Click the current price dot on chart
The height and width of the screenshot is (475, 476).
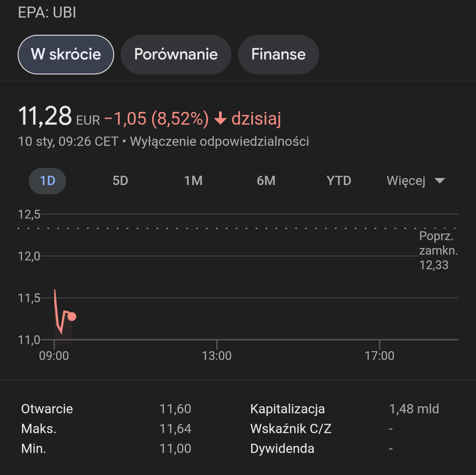tap(72, 316)
